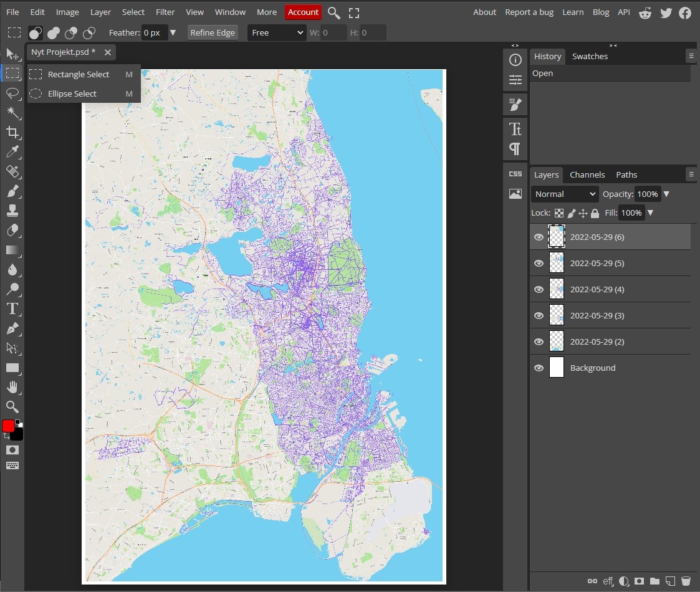Toggle visibility of layer 2022-05-29 (4)
Screen dimensions: 700x592
tap(539, 289)
